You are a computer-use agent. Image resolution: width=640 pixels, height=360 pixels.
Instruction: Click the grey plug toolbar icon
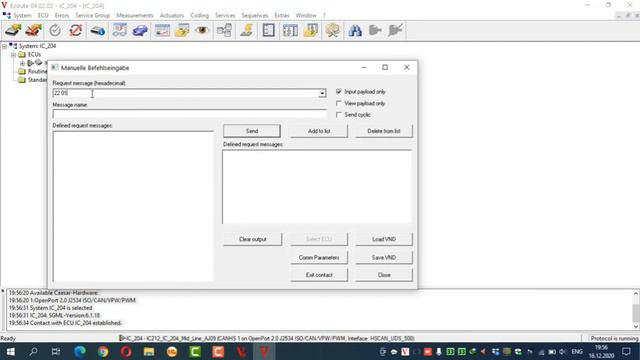point(375,31)
